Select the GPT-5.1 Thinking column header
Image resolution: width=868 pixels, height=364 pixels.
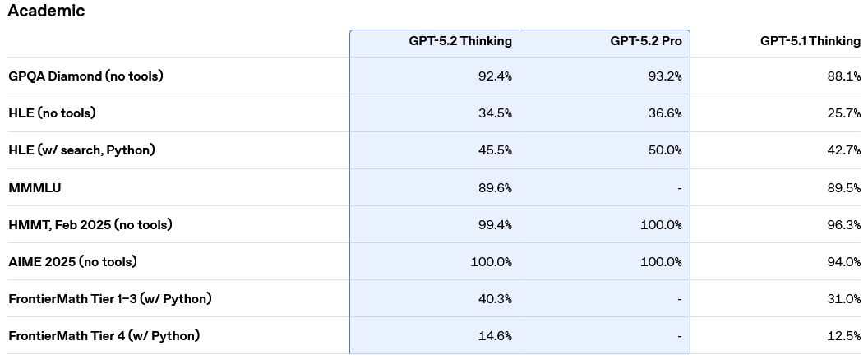810,41
